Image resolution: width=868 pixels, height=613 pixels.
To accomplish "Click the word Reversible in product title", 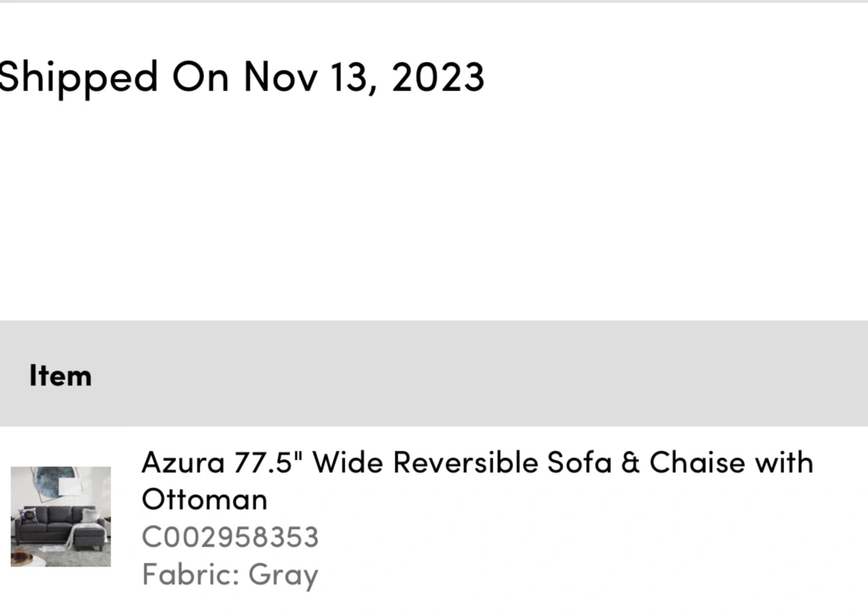I will tap(465, 463).
